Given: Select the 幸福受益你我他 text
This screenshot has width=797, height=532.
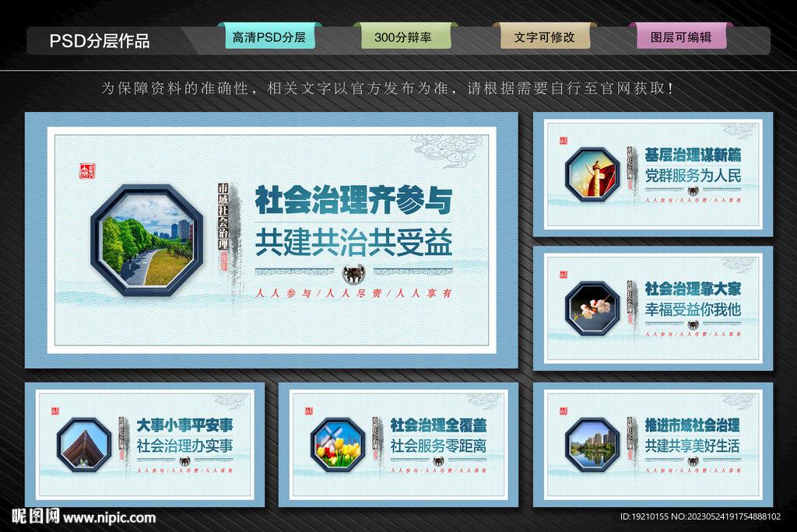Looking at the screenshot, I should [x=693, y=310].
